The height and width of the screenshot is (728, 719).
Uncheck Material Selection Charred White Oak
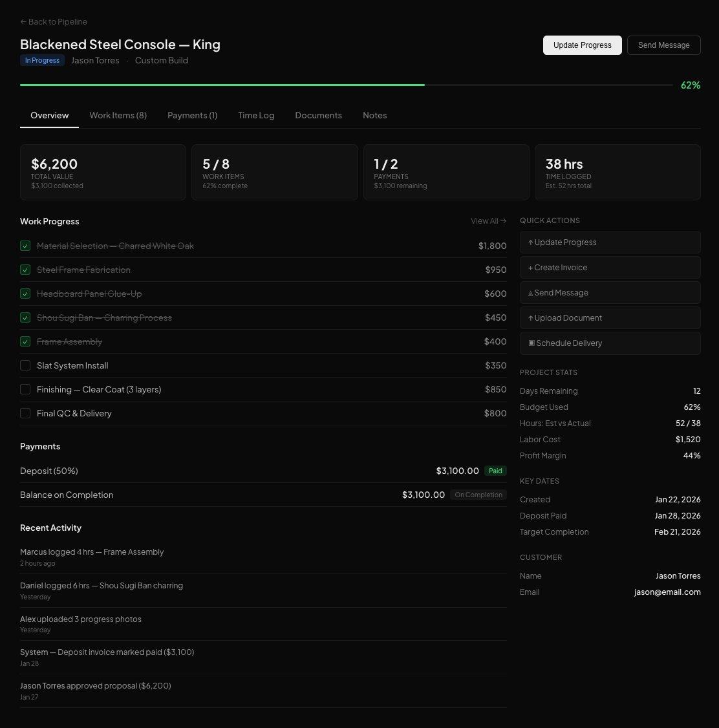(25, 246)
